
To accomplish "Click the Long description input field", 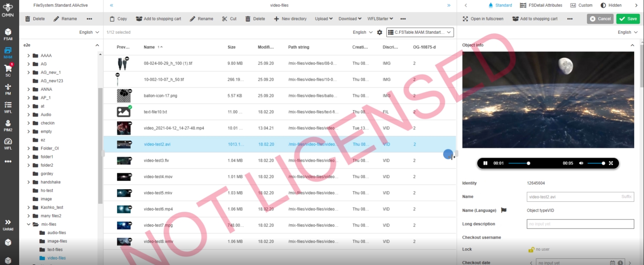I will 580,224.
